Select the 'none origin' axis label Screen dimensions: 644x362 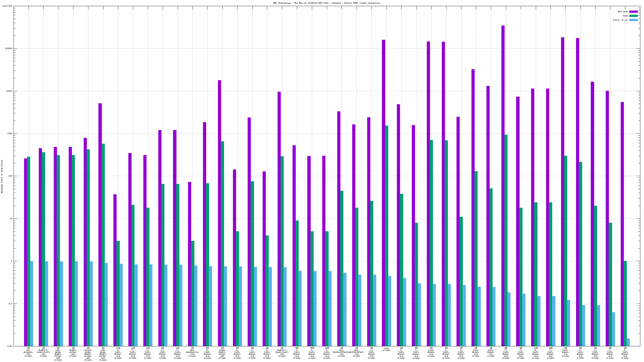pos(386,349)
